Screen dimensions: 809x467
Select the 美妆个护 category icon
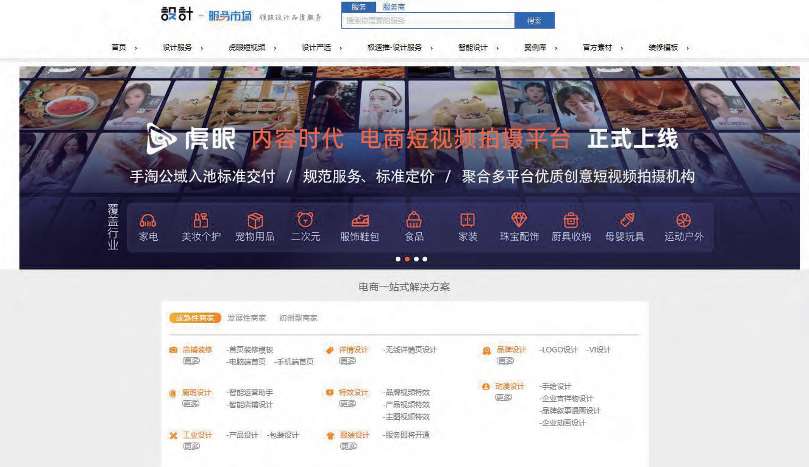click(200, 220)
